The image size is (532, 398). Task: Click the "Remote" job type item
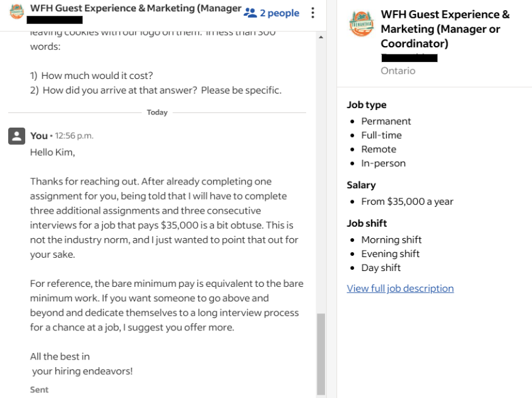tap(379, 149)
